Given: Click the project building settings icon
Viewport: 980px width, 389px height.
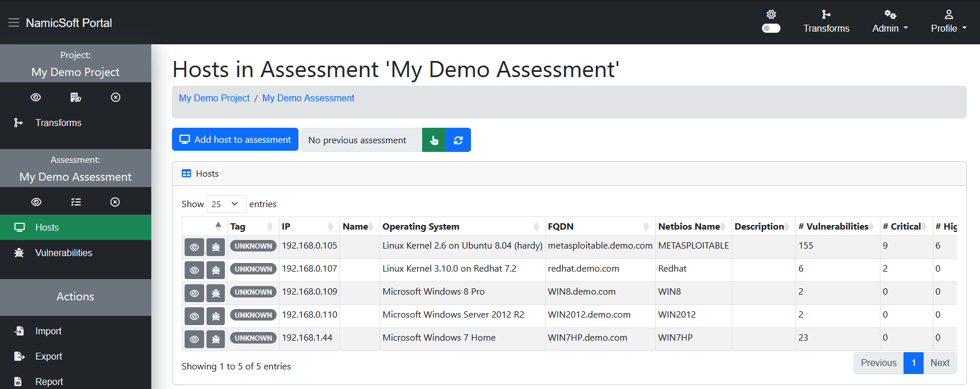Looking at the screenshot, I should (x=75, y=97).
